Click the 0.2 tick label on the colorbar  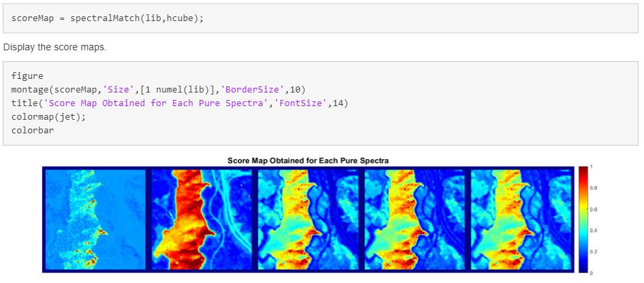click(594, 252)
